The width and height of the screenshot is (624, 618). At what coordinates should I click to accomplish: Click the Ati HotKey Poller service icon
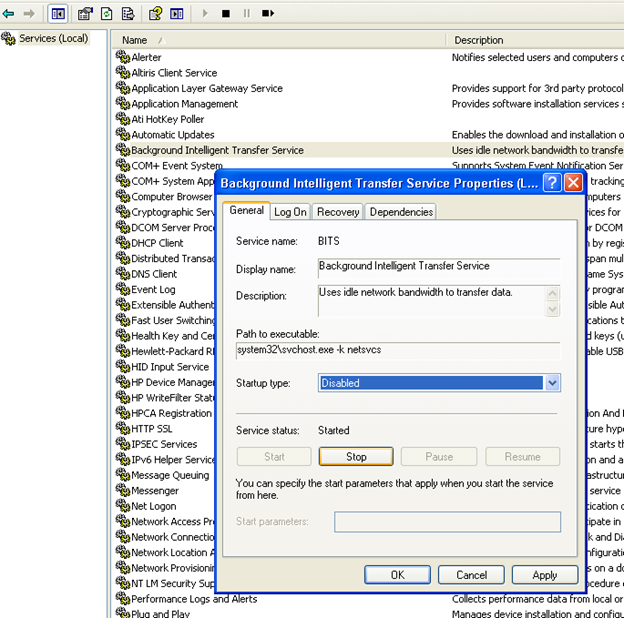pyautogui.click(x=123, y=119)
